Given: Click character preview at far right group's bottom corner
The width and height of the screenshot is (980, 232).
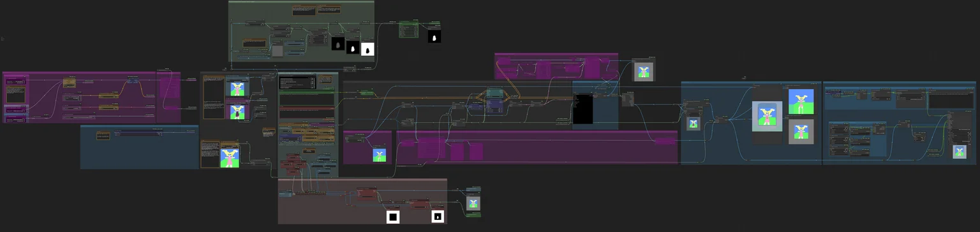Looking at the screenshot, I should 960,152.
